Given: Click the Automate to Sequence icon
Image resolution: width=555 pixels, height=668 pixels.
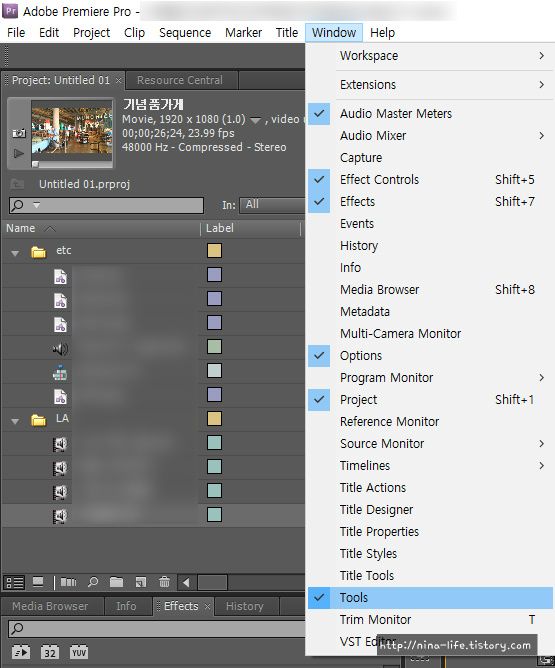Looking at the screenshot, I should tap(69, 582).
